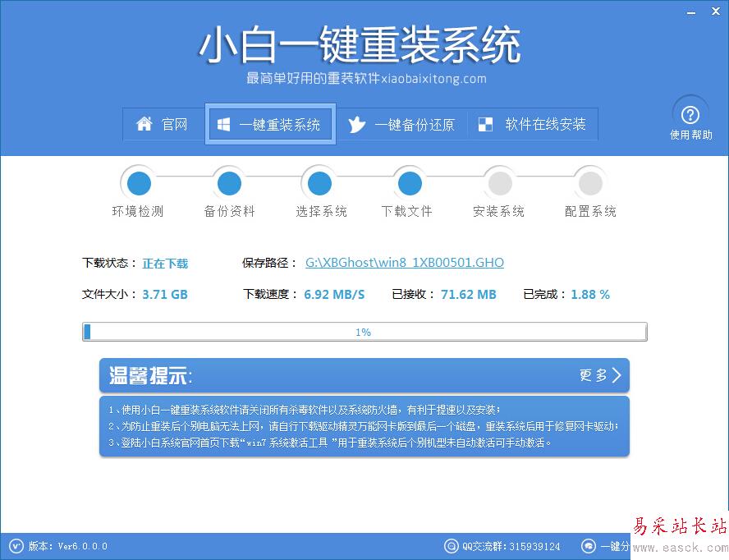The image size is (729, 560).
Task: Click tip line 1 about closing antivirus
Action: (305, 410)
